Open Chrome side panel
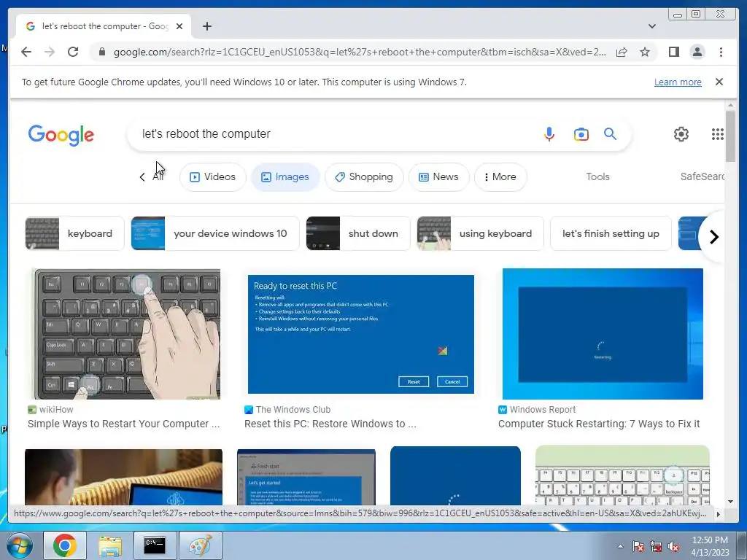 673,52
